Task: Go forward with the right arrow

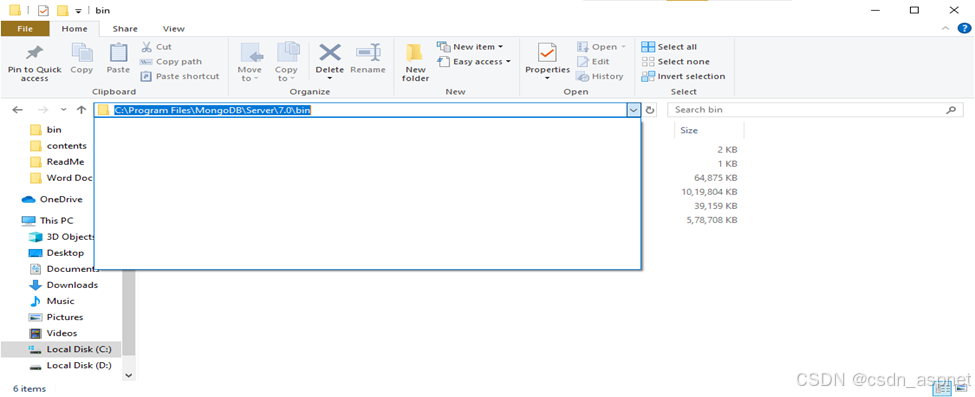Action: pyautogui.click(x=43, y=110)
